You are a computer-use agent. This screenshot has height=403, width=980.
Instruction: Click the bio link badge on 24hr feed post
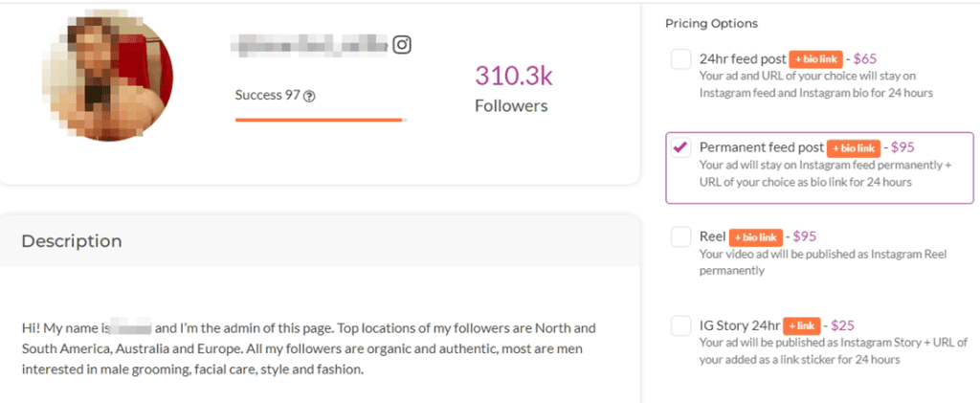(x=816, y=59)
